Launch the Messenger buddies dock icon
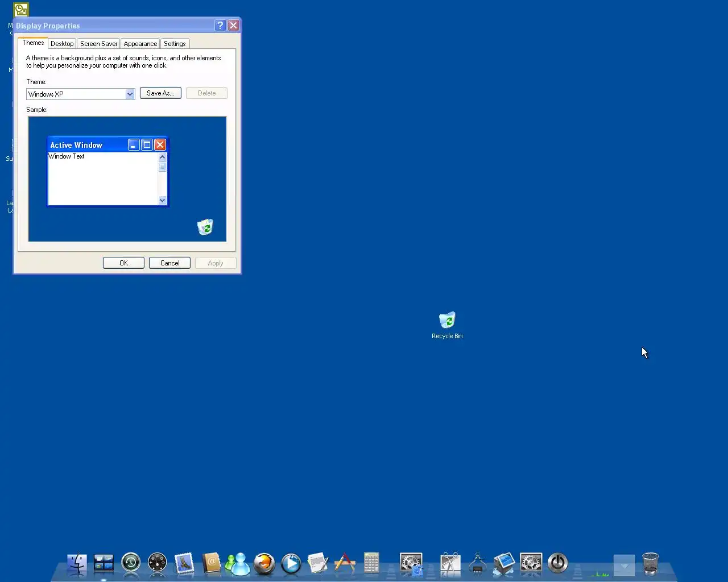The height and width of the screenshot is (582, 728). point(238,564)
